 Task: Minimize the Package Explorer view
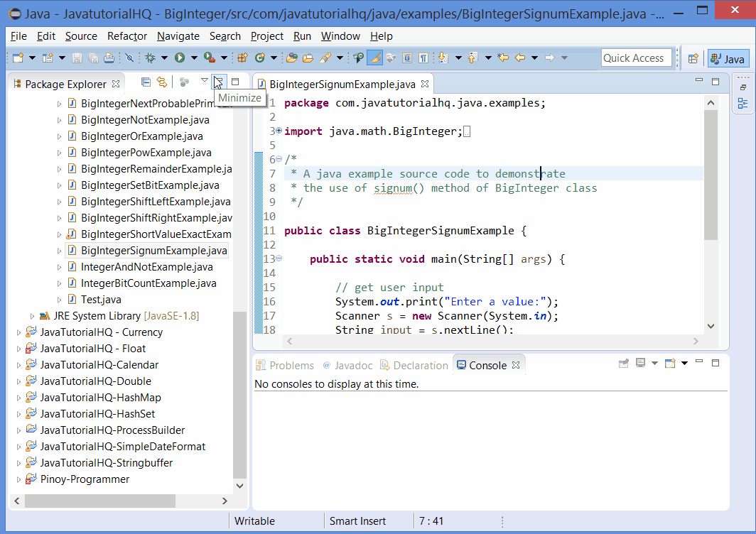(217, 81)
